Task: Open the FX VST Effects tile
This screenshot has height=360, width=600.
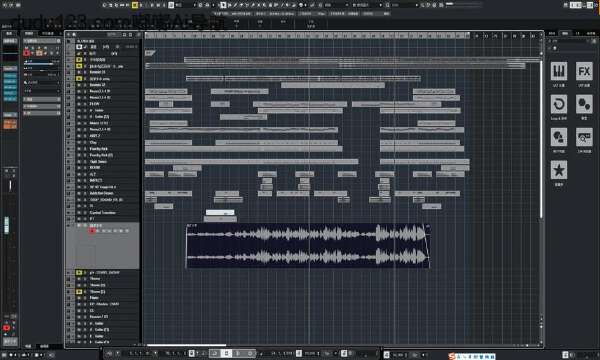Action: point(584,71)
